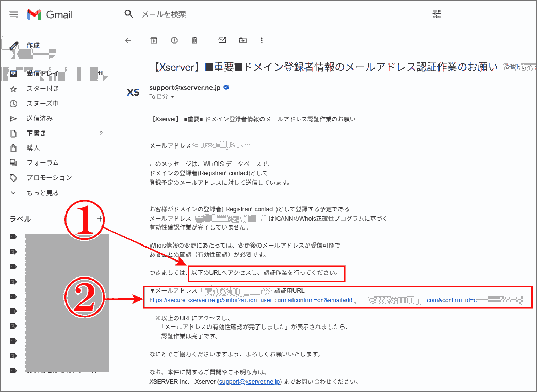Switch to the 下書き drafts folder
This screenshot has height=392, width=537.
pos(39,133)
